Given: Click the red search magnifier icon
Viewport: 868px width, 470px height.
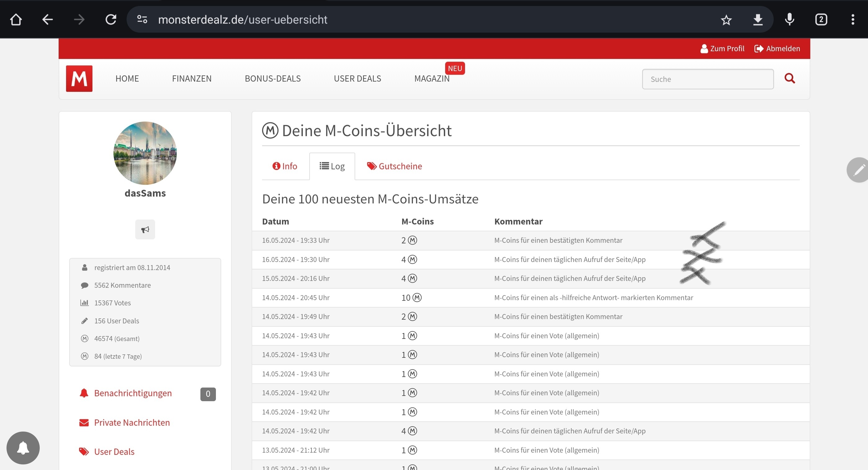Looking at the screenshot, I should coord(790,78).
